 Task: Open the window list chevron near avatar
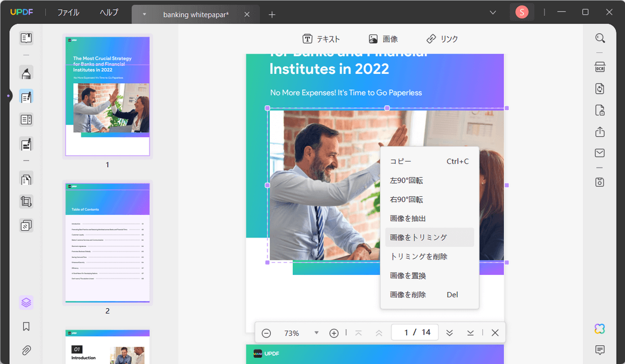click(493, 12)
